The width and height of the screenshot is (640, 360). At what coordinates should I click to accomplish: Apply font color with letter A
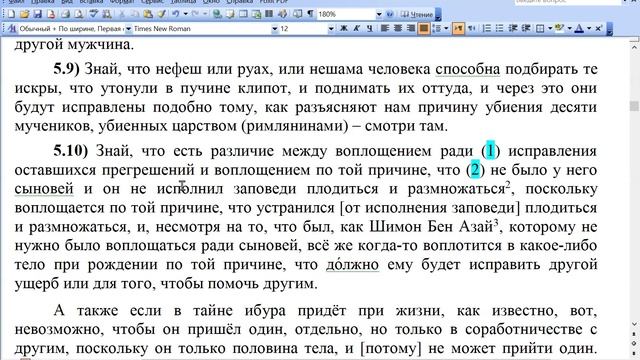tap(579, 28)
